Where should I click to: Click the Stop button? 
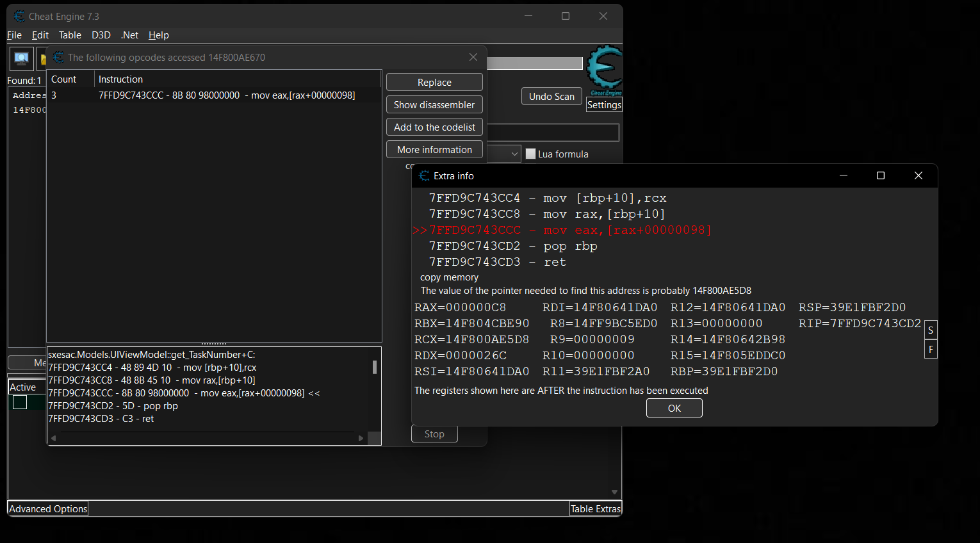[x=434, y=434]
